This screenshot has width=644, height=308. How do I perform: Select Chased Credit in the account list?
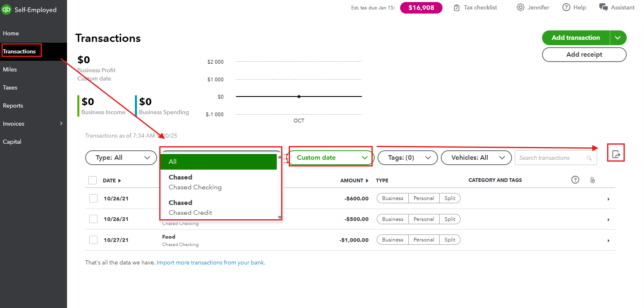[x=218, y=208]
